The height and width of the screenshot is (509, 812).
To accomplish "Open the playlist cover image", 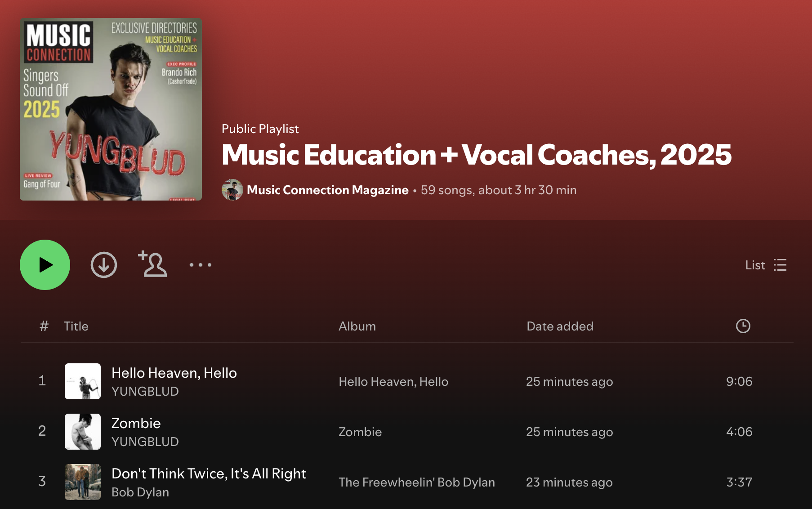I will (x=111, y=109).
